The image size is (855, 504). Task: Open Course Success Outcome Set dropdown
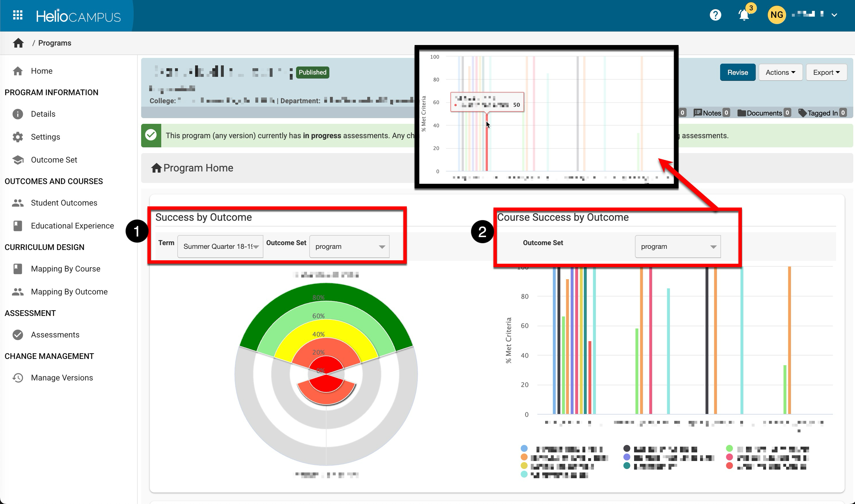coord(678,247)
